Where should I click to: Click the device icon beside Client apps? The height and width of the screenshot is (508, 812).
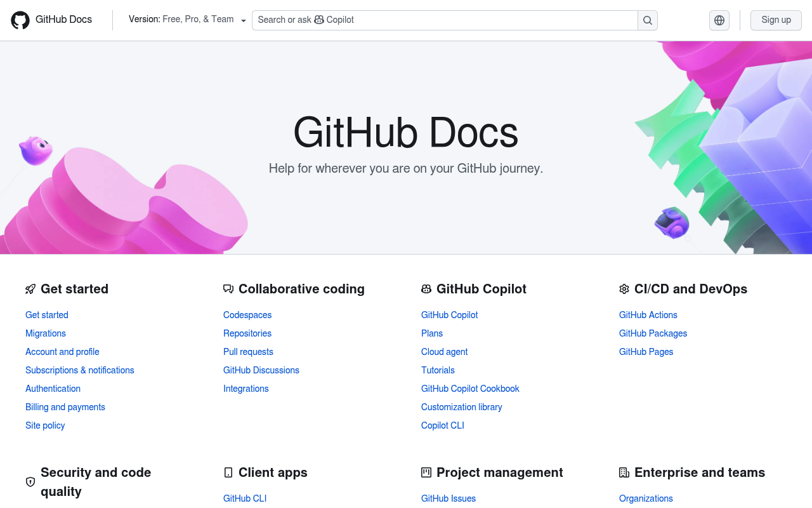click(x=228, y=472)
